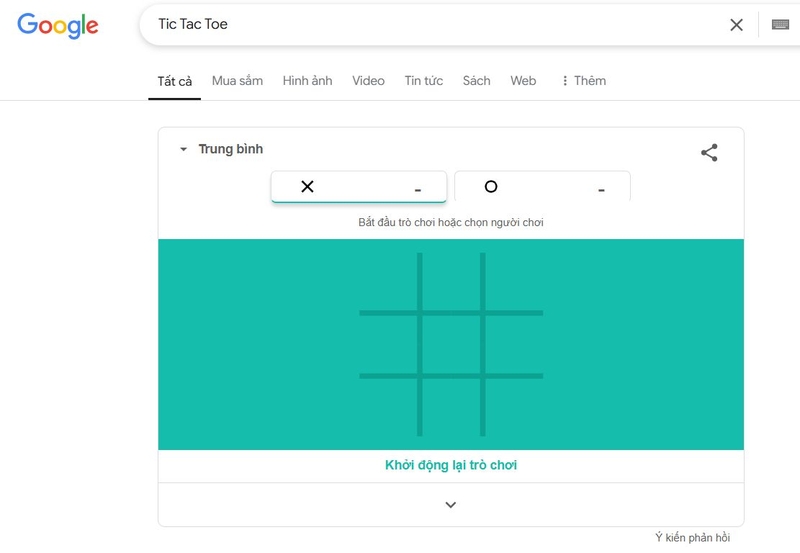
Task: Click Khởi động lại trò chơi
Action: click(451, 465)
